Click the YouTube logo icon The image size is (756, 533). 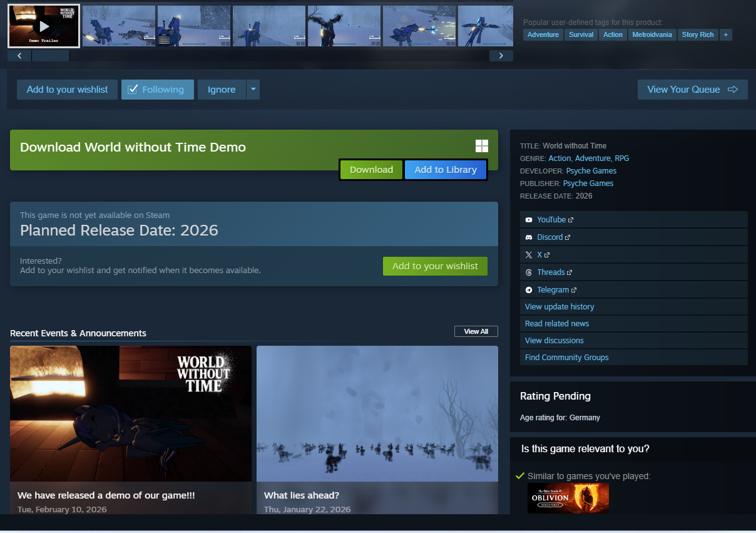[529, 220]
